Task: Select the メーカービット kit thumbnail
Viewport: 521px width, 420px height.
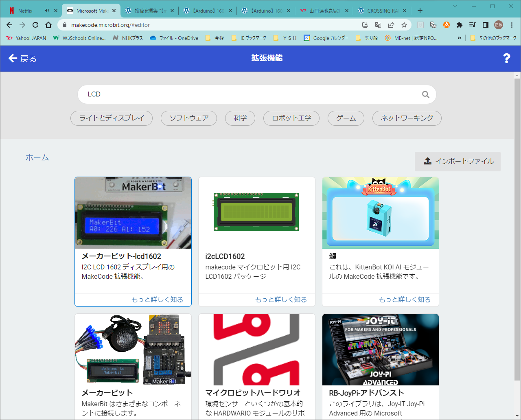Action: [133, 350]
